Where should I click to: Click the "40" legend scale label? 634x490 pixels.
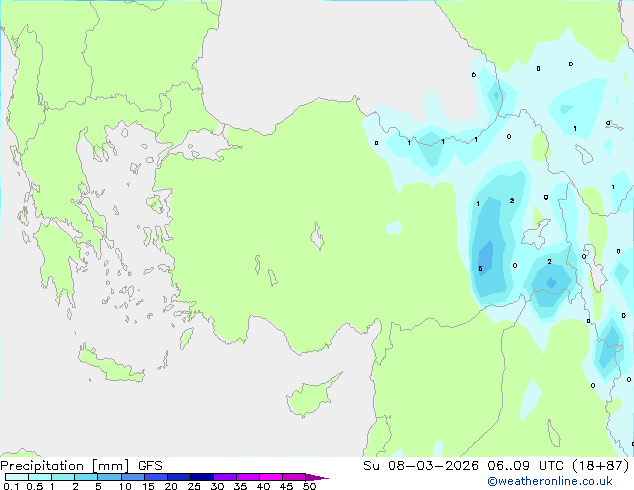(x=263, y=486)
